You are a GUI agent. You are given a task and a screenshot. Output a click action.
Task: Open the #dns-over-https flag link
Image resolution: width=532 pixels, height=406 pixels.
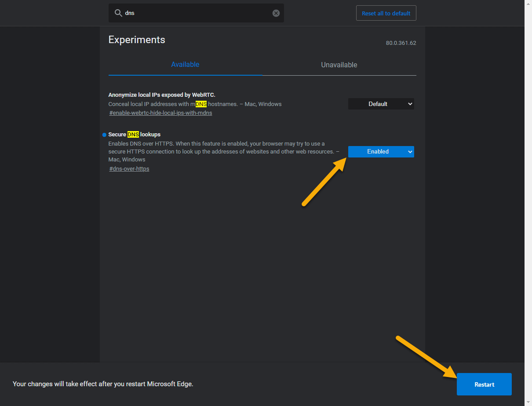coord(129,168)
